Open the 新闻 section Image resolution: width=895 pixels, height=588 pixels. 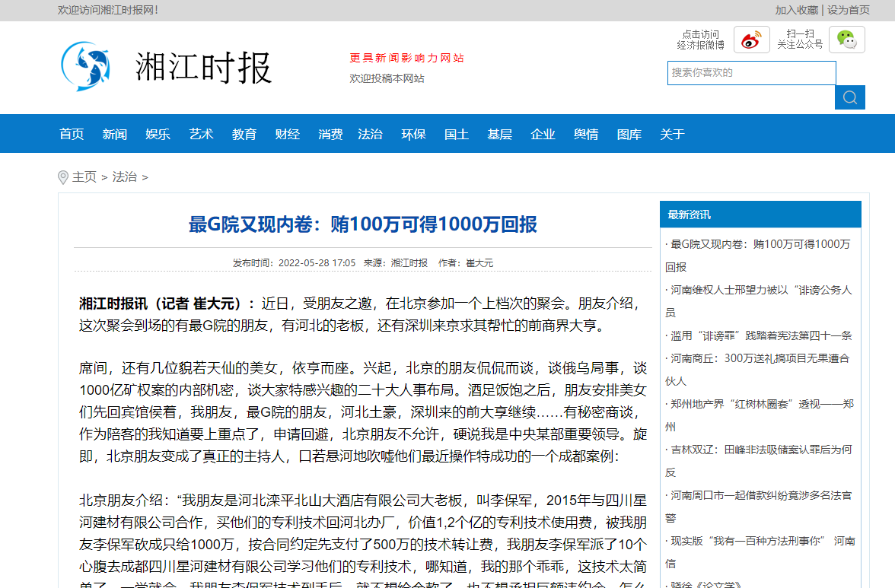point(114,134)
